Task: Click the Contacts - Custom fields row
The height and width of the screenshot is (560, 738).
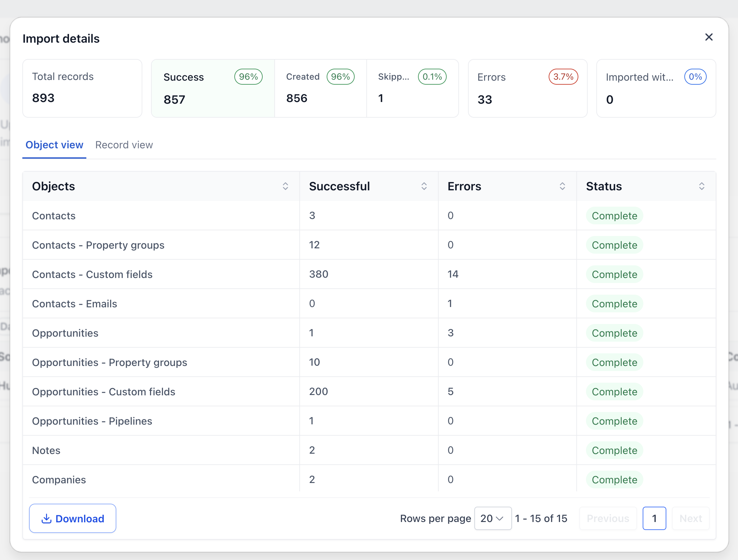Action: tap(369, 274)
